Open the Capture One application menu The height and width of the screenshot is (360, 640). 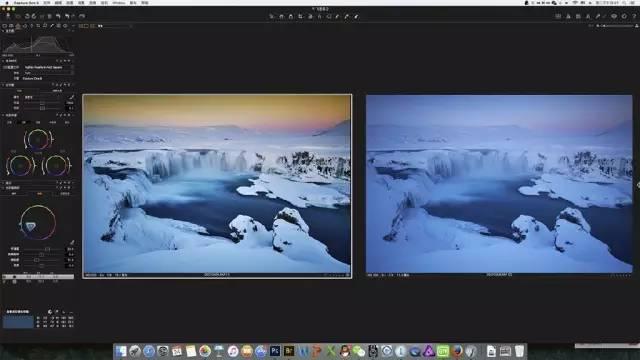[x=27, y=2]
